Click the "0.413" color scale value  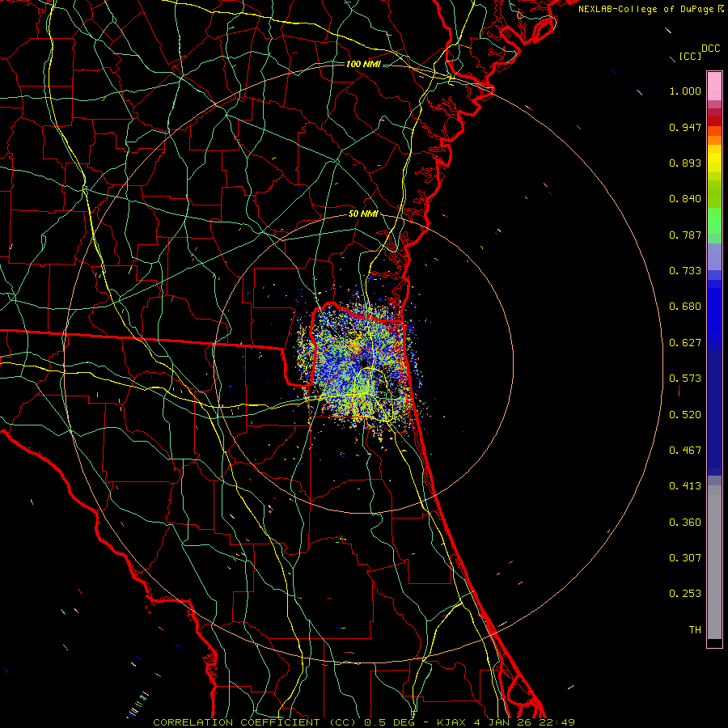685,486
